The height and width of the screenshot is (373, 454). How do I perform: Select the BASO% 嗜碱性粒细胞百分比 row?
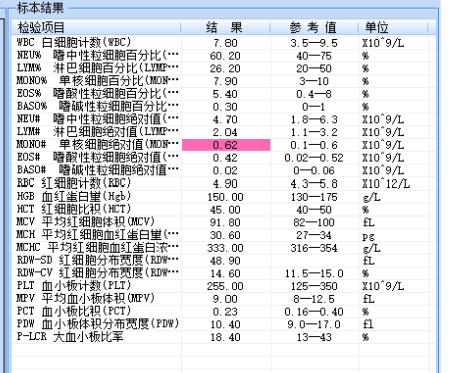[224, 106]
